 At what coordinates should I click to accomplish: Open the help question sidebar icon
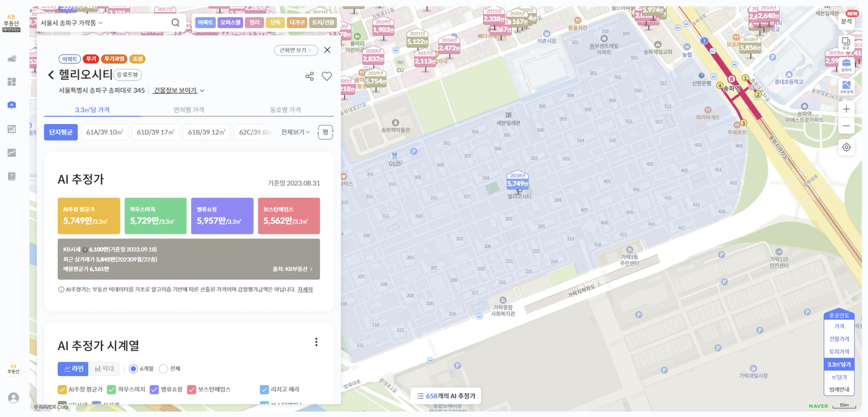[12, 176]
